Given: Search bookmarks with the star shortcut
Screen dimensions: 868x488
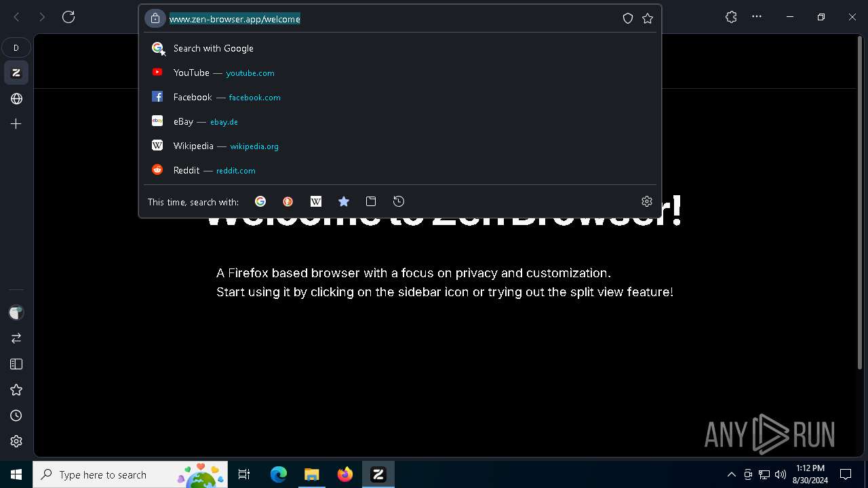Looking at the screenshot, I should click(x=344, y=201).
